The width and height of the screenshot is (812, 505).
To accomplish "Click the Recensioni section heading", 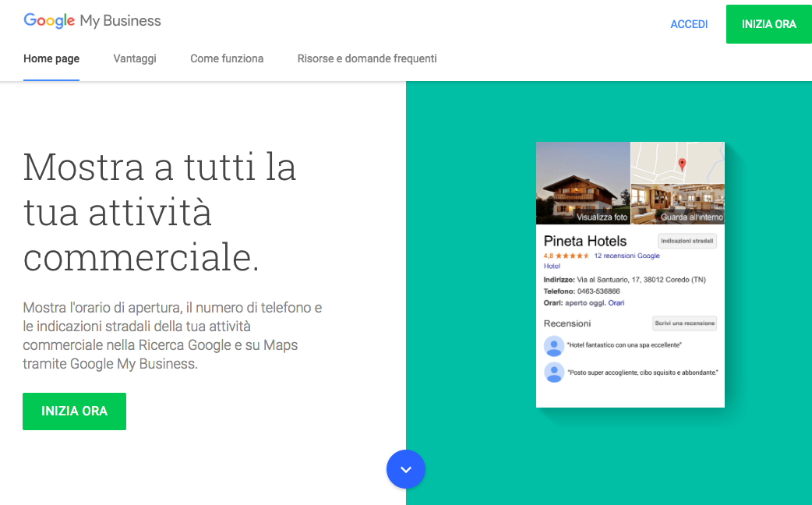I will 567,323.
